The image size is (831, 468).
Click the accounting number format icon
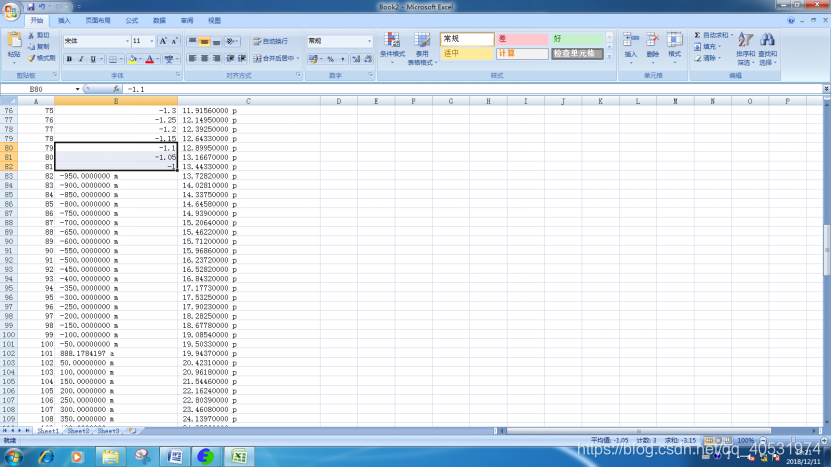313,59
